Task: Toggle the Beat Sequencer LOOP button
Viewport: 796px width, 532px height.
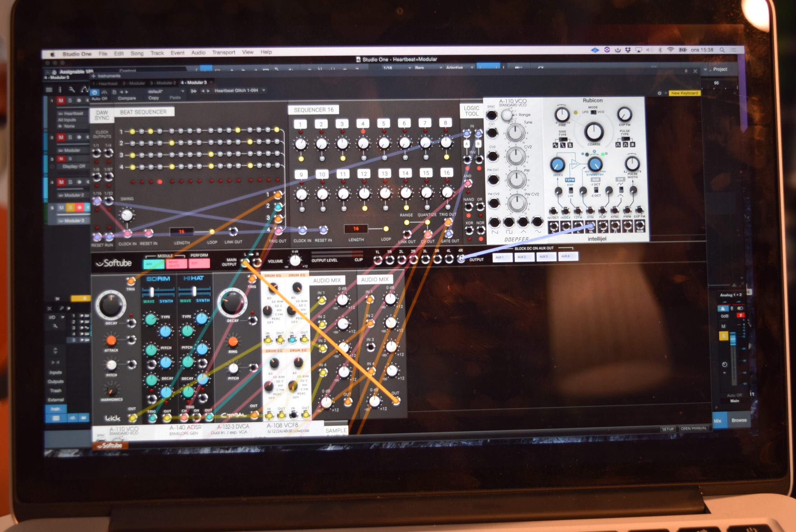Action: 212,232
